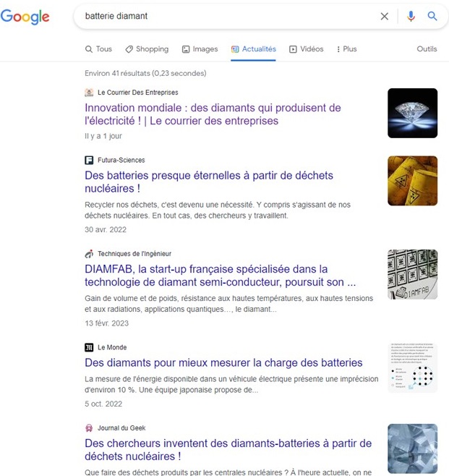Switch to the Shopping tab

pos(147,49)
